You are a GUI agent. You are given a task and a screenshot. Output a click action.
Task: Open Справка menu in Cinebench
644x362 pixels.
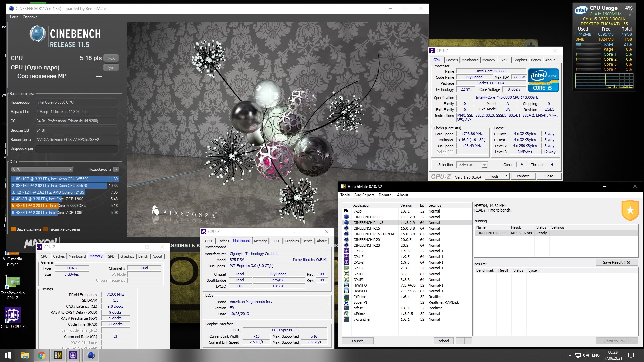(x=30, y=17)
